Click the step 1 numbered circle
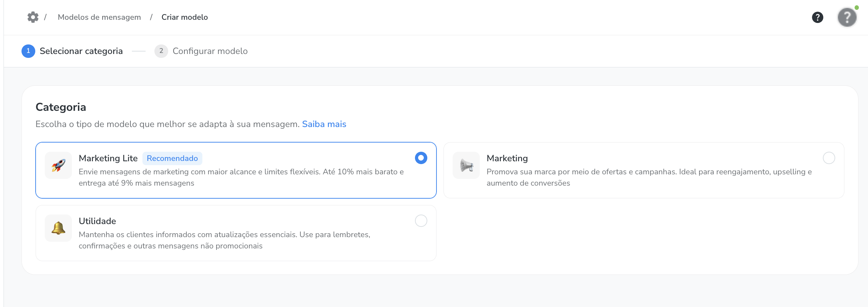Viewport: 868px width, 307px height. tap(28, 51)
